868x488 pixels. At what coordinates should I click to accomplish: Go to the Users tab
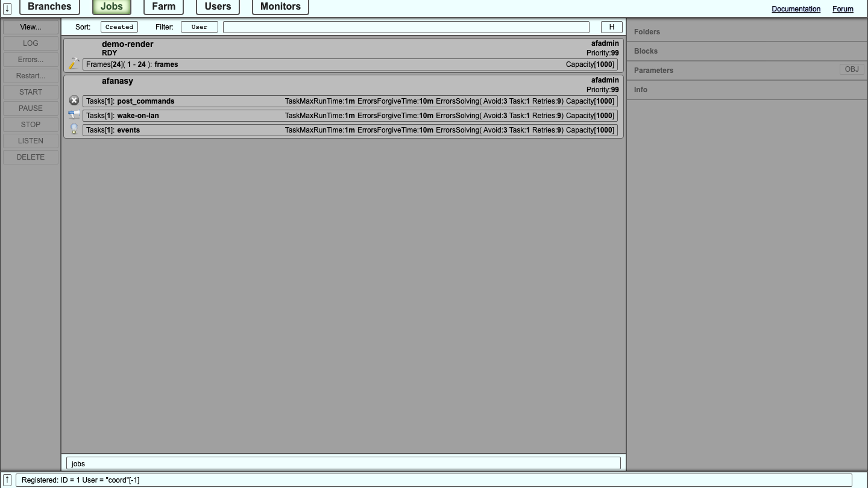pyautogui.click(x=218, y=7)
